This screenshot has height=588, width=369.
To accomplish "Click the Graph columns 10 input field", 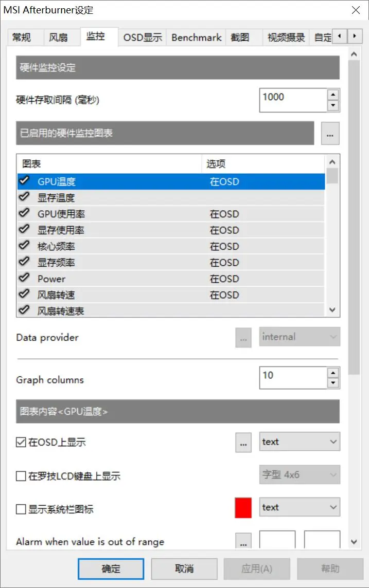I will coord(293,378).
